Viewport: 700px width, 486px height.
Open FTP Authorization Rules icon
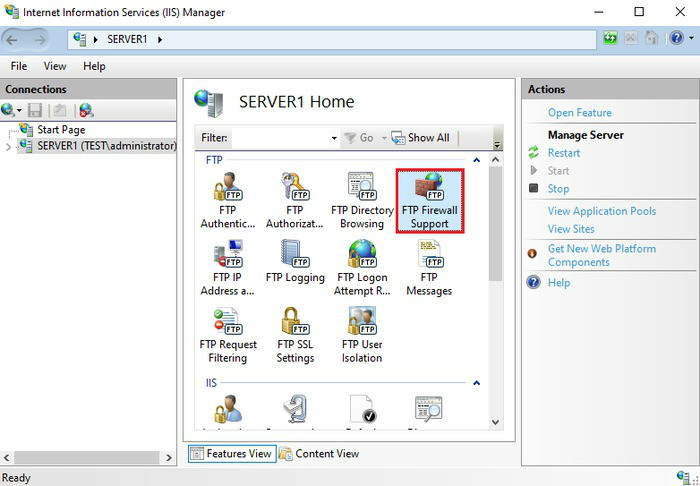295,200
